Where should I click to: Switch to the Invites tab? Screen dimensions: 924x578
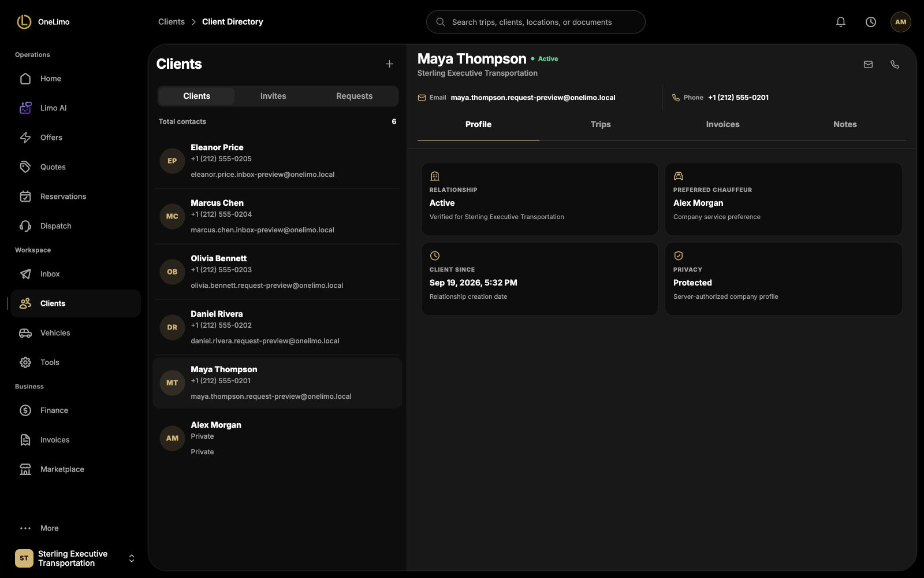pyautogui.click(x=273, y=96)
